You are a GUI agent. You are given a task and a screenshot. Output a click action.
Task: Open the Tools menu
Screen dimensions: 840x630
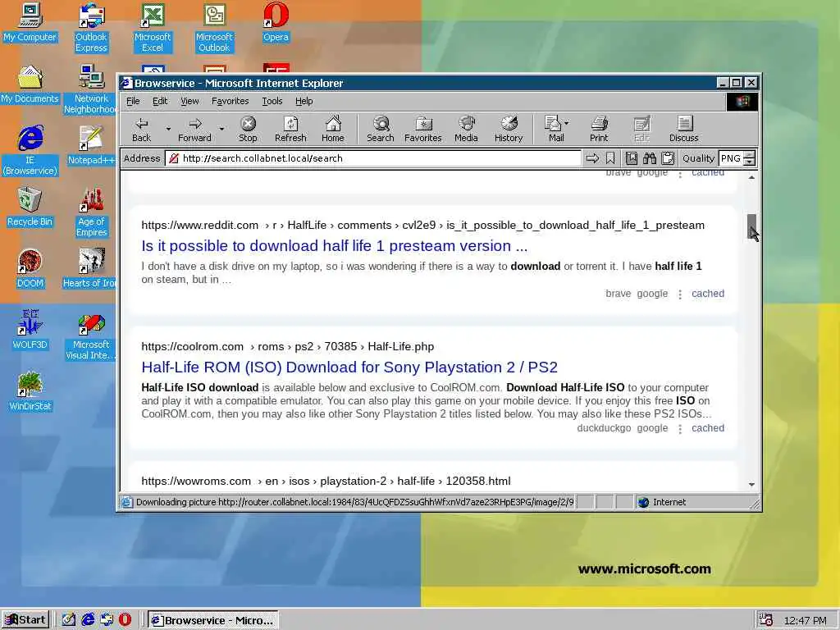pyautogui.click(x=272, y=101)
